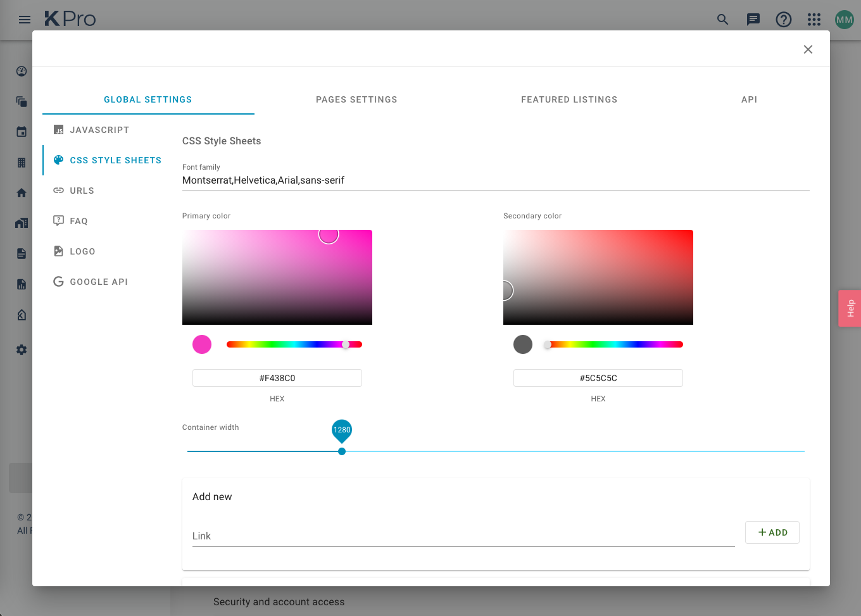Open the calendar icon in the sidebar
This screenshot has height=616, width=861.
pos(21,132)
